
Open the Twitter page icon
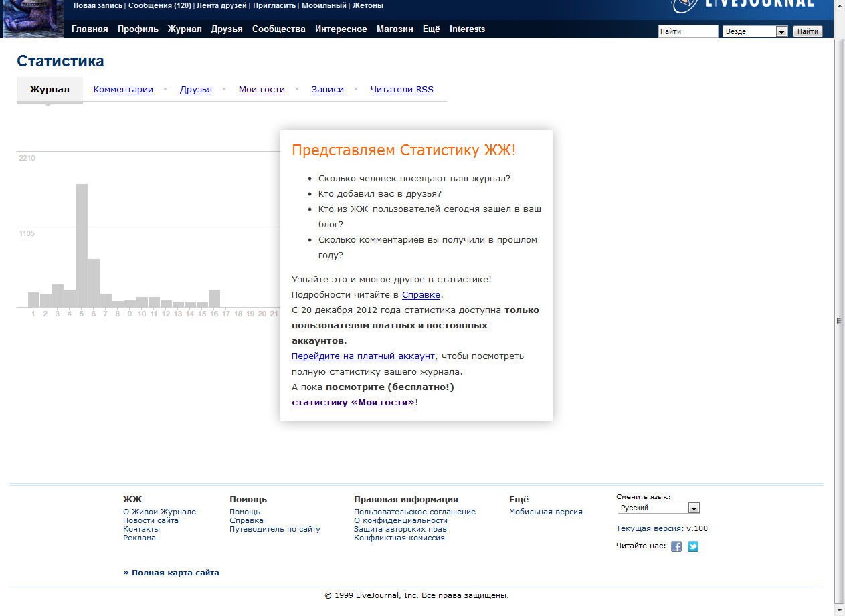click(x=693, y=546)
